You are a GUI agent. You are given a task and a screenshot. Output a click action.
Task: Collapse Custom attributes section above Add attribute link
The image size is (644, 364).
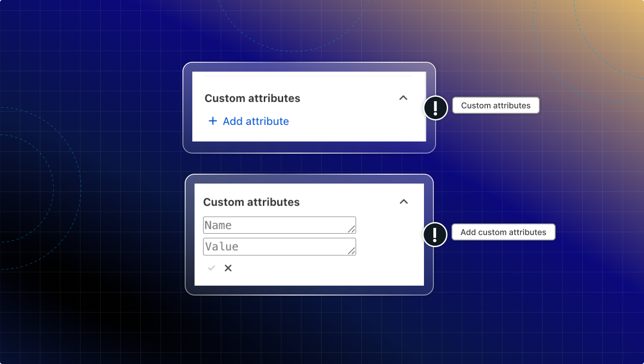(403, 98)
